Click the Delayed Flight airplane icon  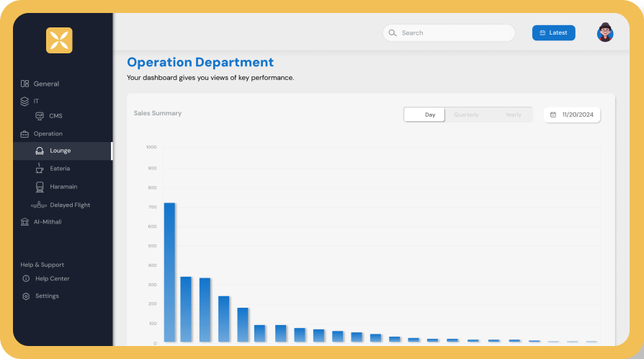click(x=39, y=205)
